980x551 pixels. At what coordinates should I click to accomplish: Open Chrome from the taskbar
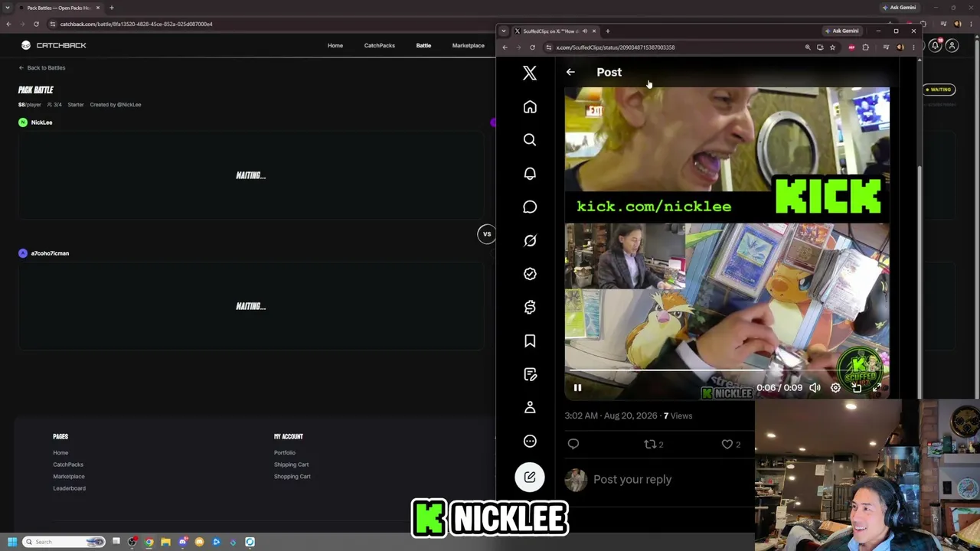(149, 542)
